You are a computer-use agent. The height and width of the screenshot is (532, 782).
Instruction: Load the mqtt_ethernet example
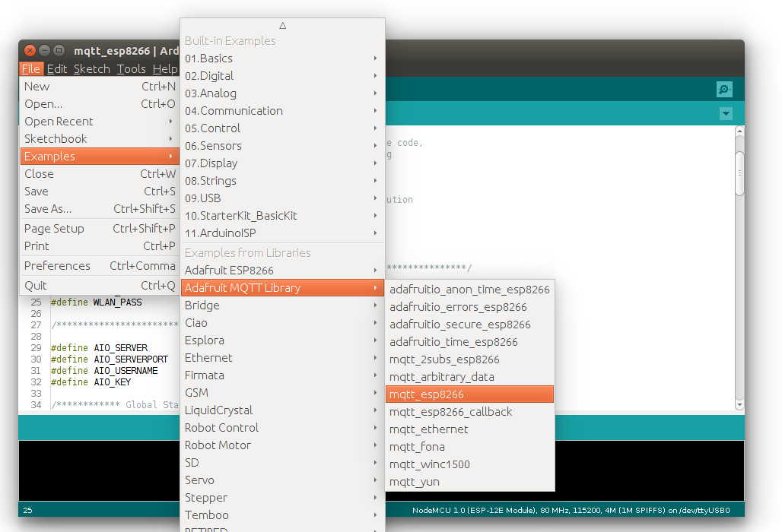(x=470, y=429)
